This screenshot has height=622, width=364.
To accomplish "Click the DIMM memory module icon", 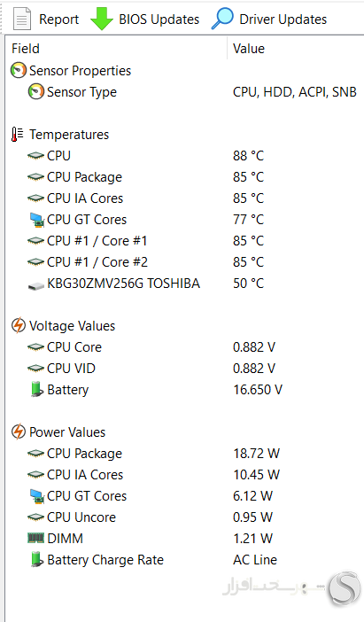I will pos(35,538).
